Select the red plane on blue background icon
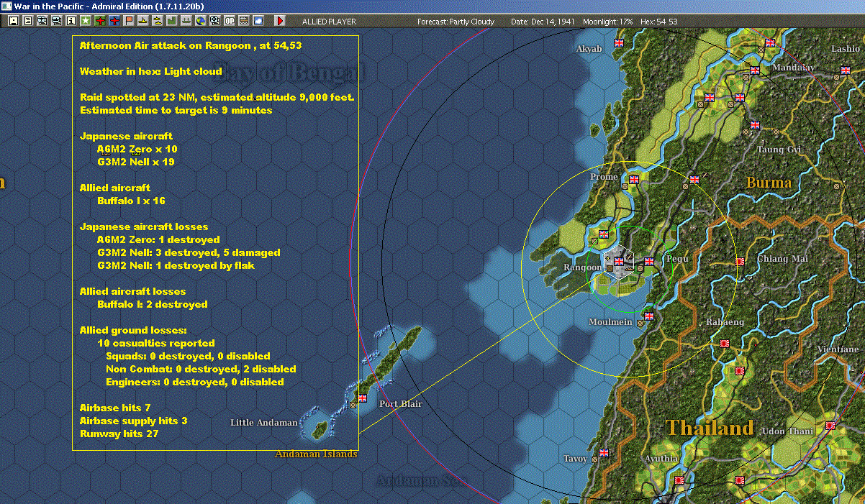The image size is (865, 504). coord(115,21)
